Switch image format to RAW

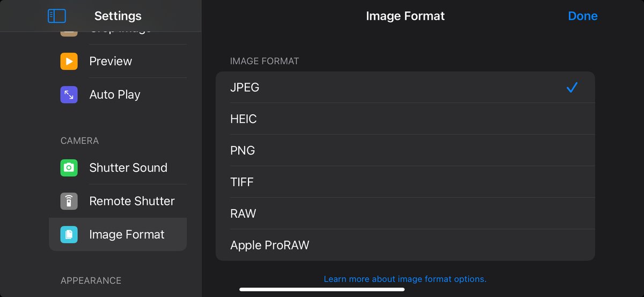[x=405, y=214]
